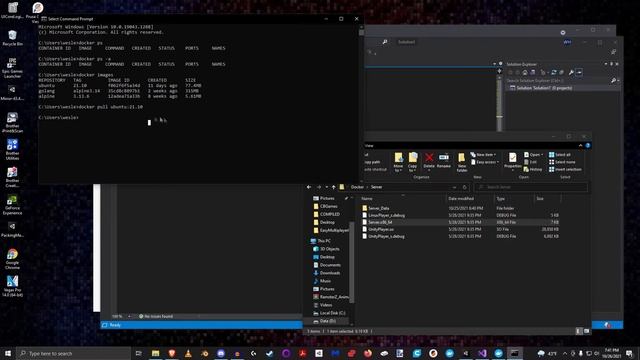Open Documents in navigation pane
The image size is (640, 360).
329,265
